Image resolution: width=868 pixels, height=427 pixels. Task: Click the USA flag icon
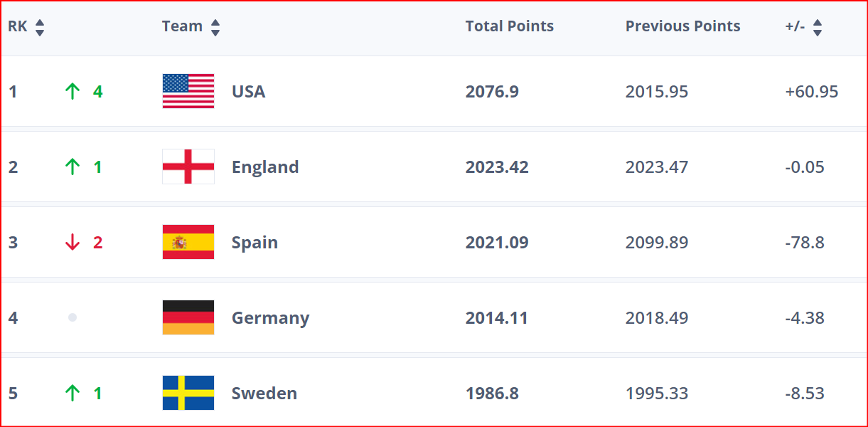click(x=188, y=91)
